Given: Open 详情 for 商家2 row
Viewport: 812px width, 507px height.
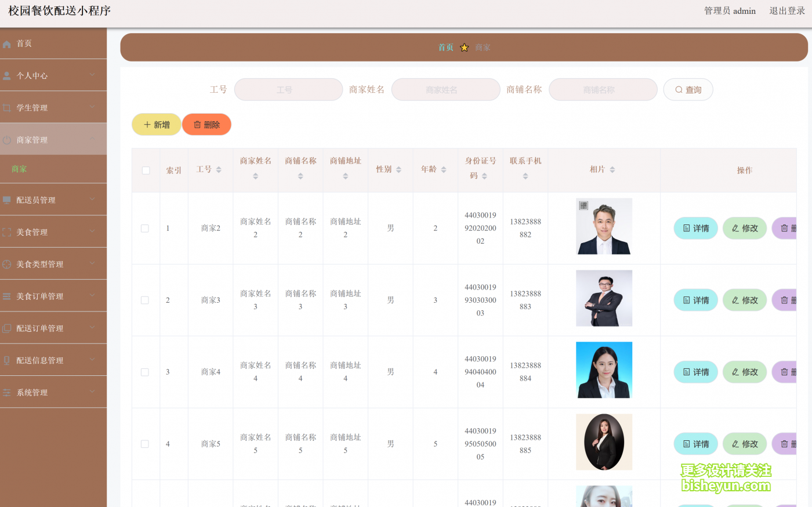Looking at the screenshot, I should (696, 229).
